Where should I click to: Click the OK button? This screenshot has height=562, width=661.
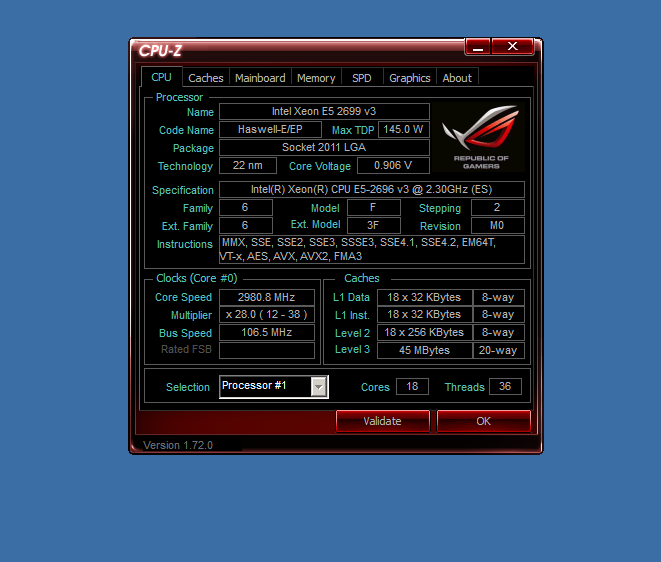coord(484,421)
